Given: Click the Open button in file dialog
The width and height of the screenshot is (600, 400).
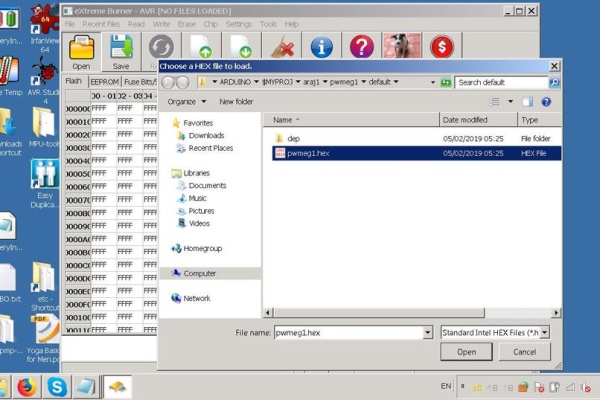Looking at the screenshot, I should [x=466, y=352].
